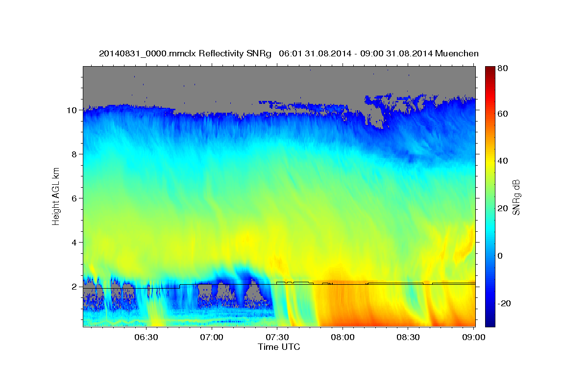588x392 pixels.
Task: Click the 09:00 time tick label
Action: pos(473,337)
